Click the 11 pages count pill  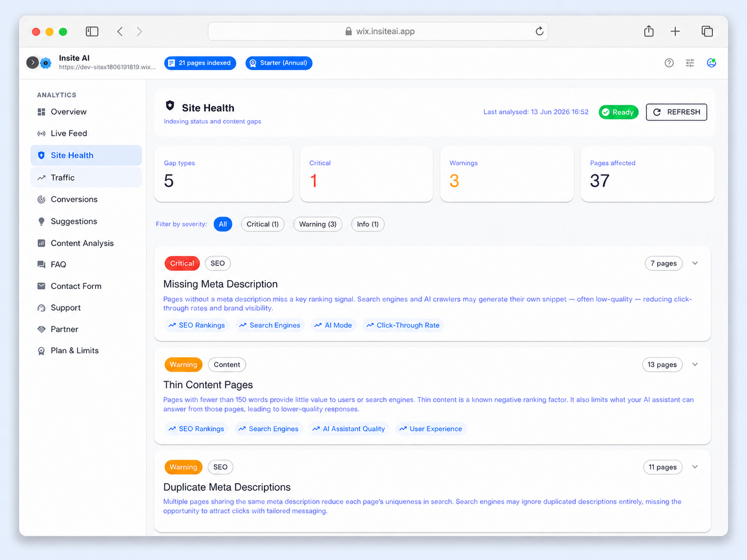[663, 467]
